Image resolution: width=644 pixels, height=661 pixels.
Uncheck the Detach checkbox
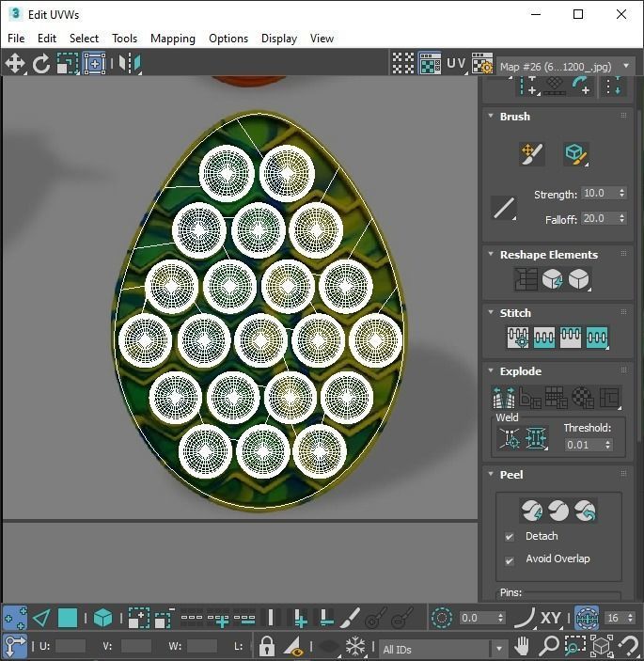pyautogui.click(x=510, y=536)
